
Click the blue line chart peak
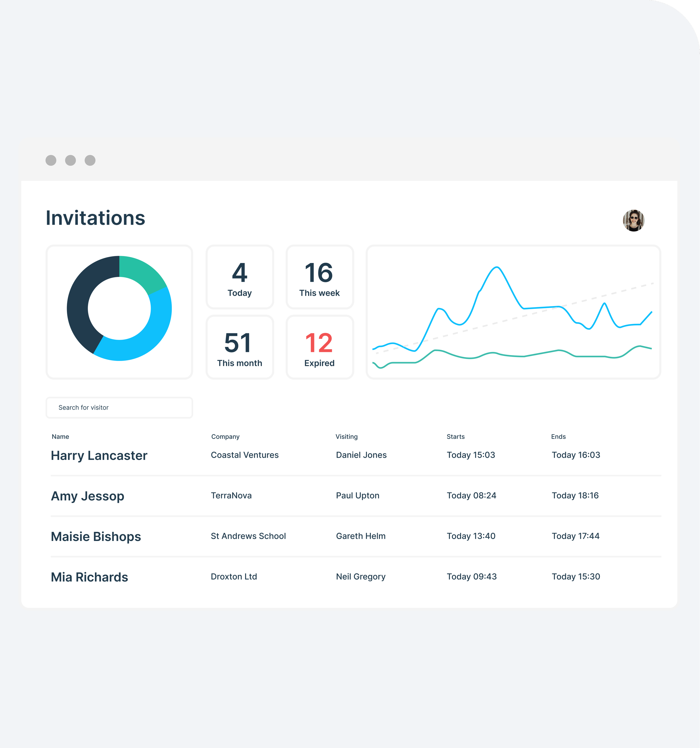click(x=497, y=267)
